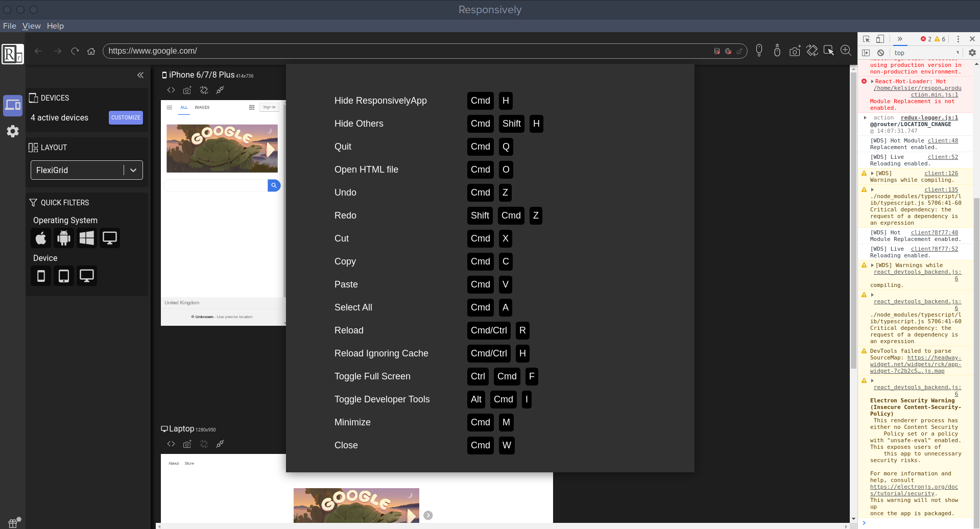Click the scroll to top mouse icon
The image size is (980, 529).
point(777,50)
